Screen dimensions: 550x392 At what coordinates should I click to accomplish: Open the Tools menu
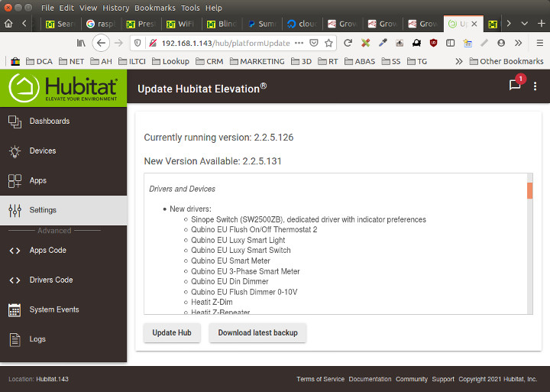tap(190, 8)
